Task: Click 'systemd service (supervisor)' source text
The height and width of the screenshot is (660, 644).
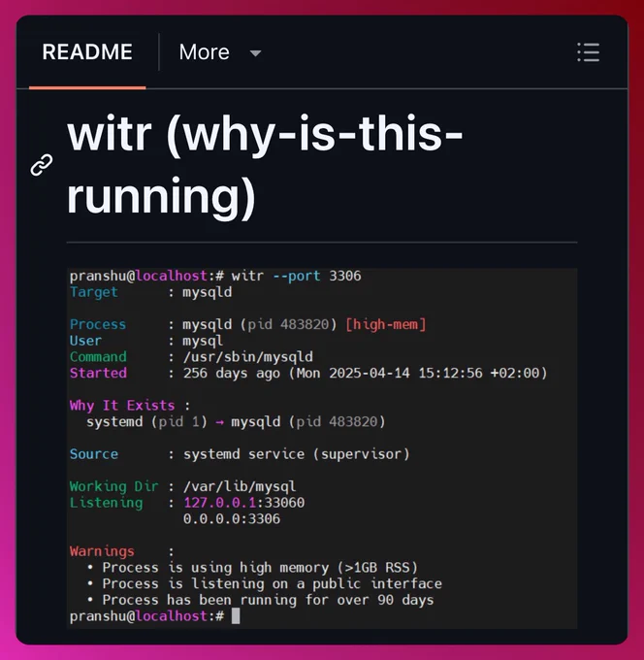Action: [296, 454]
